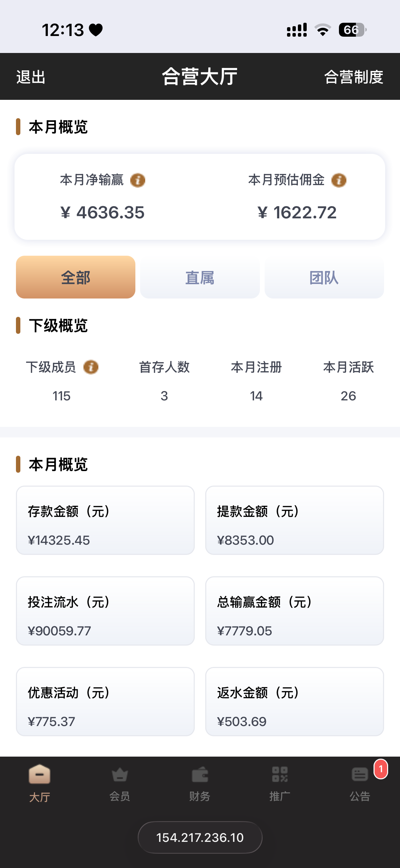
Task: Open the 总输赢金额 card
Action: pyautogui.click(x=294, y=611)
